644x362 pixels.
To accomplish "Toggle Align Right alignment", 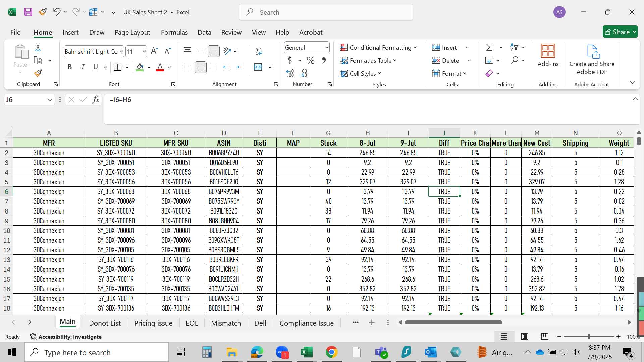I will [214, 67].
